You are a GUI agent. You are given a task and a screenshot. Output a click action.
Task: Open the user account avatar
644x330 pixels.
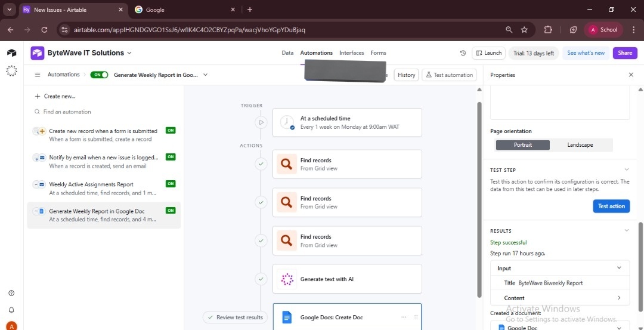(11, 326)
